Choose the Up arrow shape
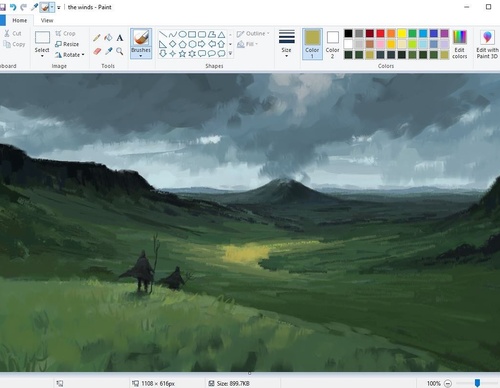 tap(221, 44)
